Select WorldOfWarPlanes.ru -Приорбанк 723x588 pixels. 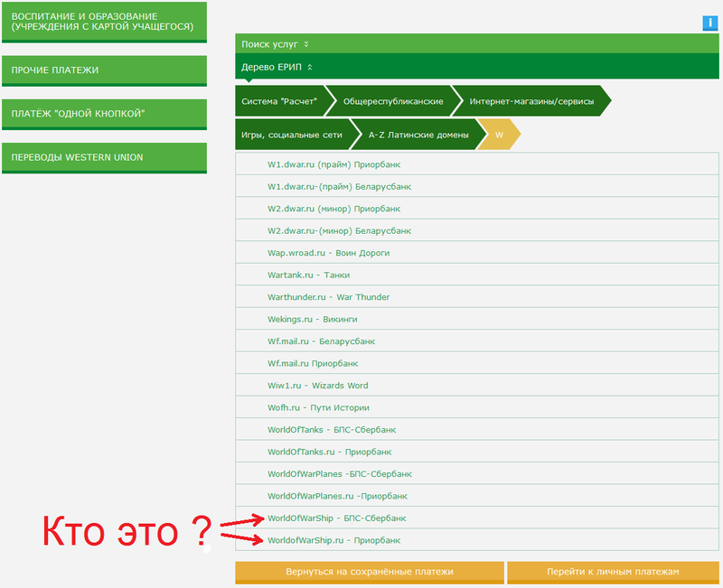[477, 496]
